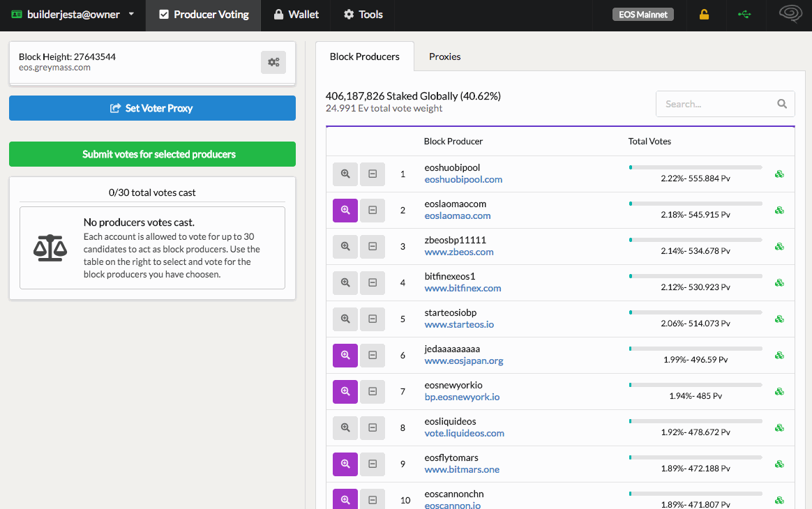Toggle vote for eoshuobipool

(x=373, y=174)
